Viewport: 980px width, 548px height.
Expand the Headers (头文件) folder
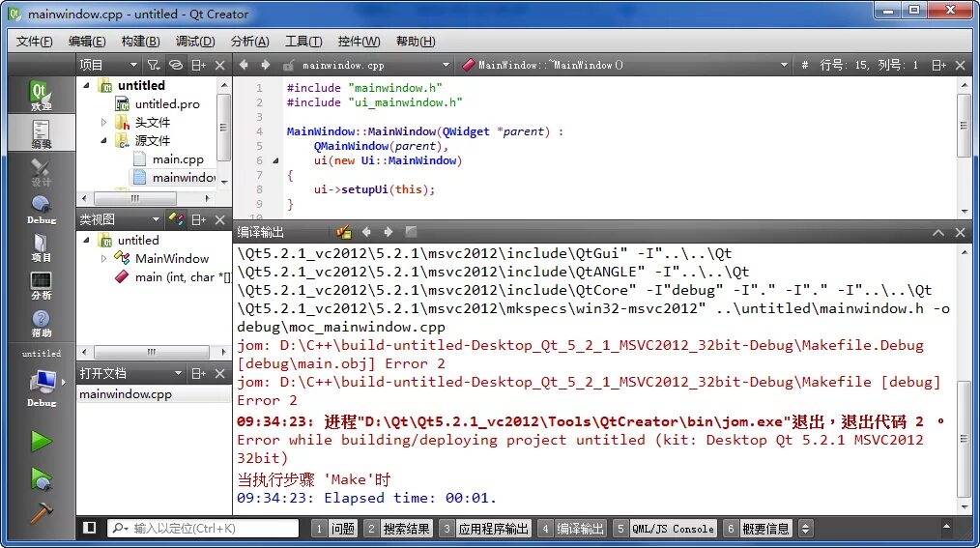click(103, 123)
